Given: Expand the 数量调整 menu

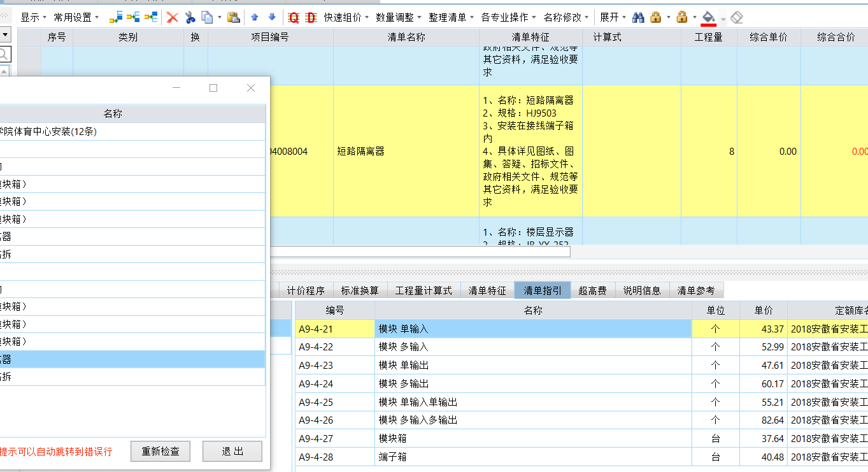Looking at the screenshot, I should 398,17.
